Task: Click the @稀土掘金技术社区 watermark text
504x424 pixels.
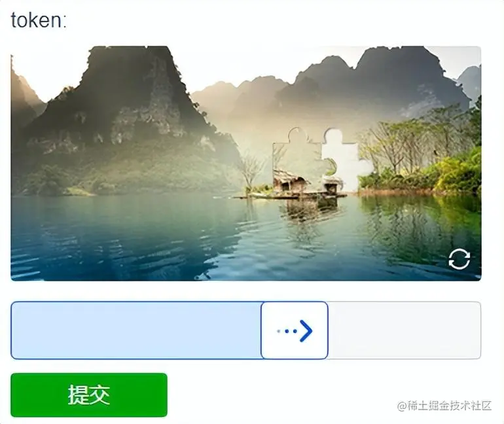Action: (x=444, y=406)
